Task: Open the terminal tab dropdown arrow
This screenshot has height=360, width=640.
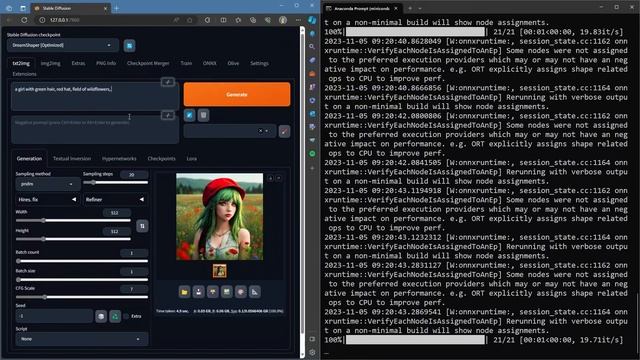Action: click(x=420, y=8)
